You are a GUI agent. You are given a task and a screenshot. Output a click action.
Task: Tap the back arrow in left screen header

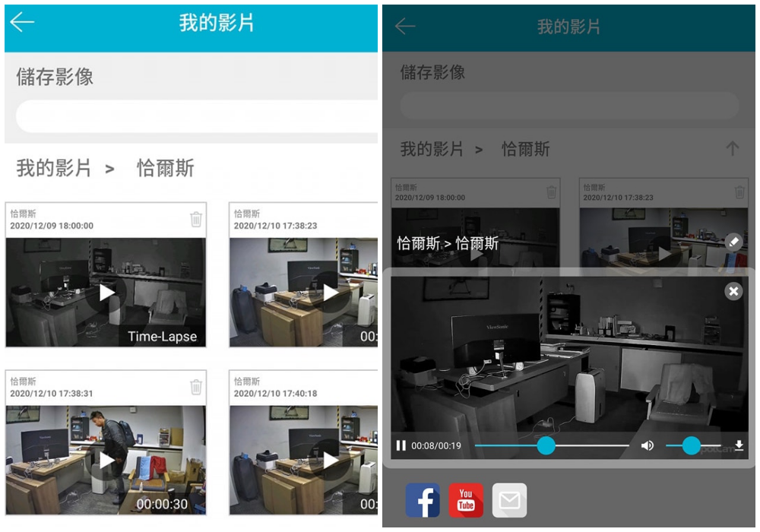click(x=22, y=22)
